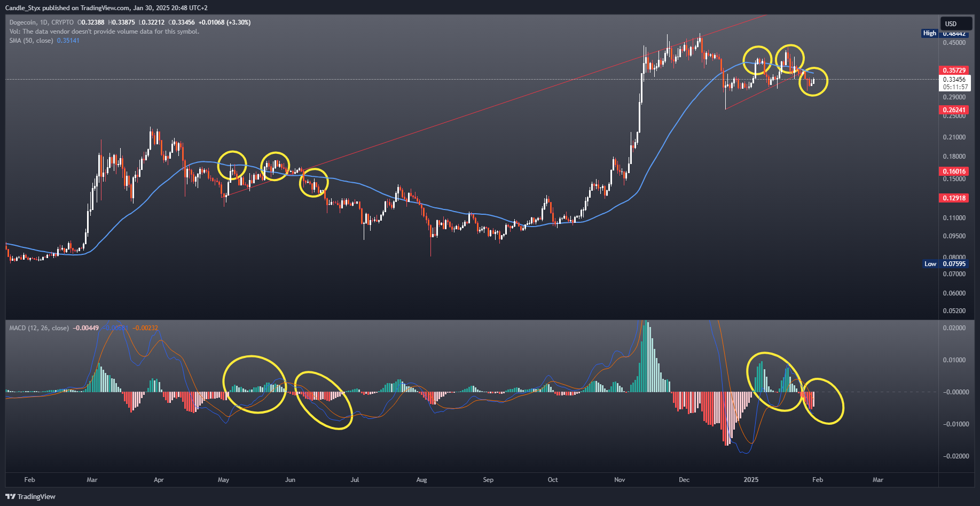Viewport: 980px width, 506px height.
Task: Click the 0.11000 price axis tick
Action: 954,218
